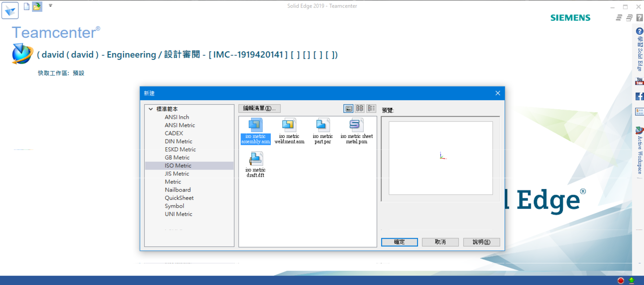644x285 pixels.
Task: Open the Learn Solid Edge help side tab
Action: point(640,49)
